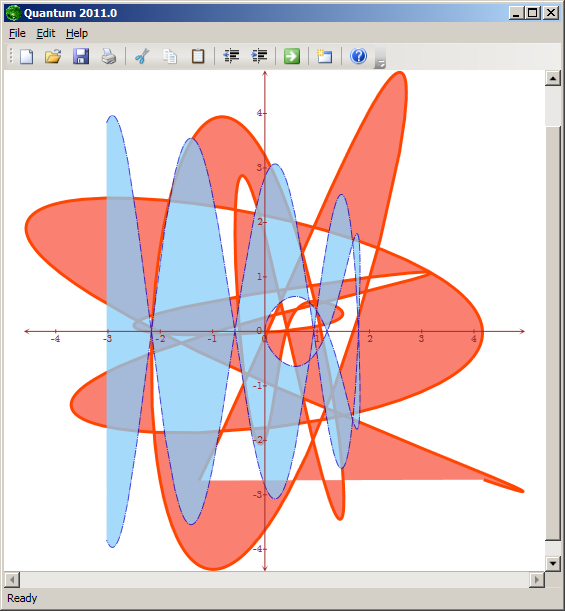Increase indent with toolbar icon
Viewport: 565px width, 611px height.
(x=260, y=56)
